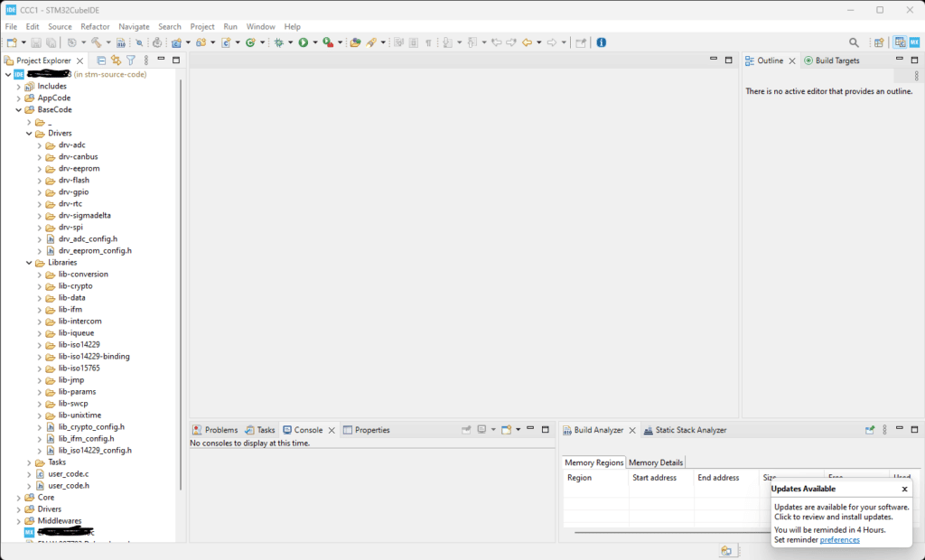Click the Open Perspective icon
Screen dimensions: 925x560
pos(879,42)
